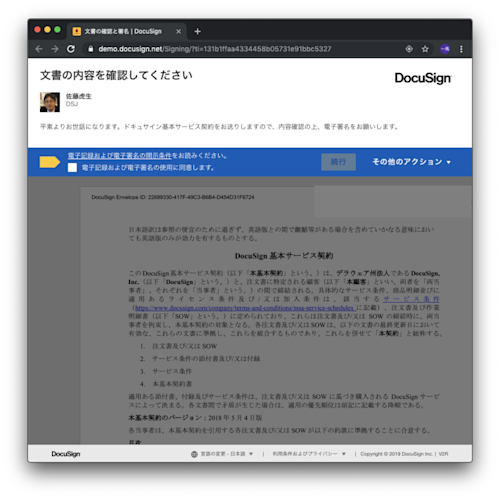Click the 続行 continue button
The image size is (500, 499).
tap(338, 162)
